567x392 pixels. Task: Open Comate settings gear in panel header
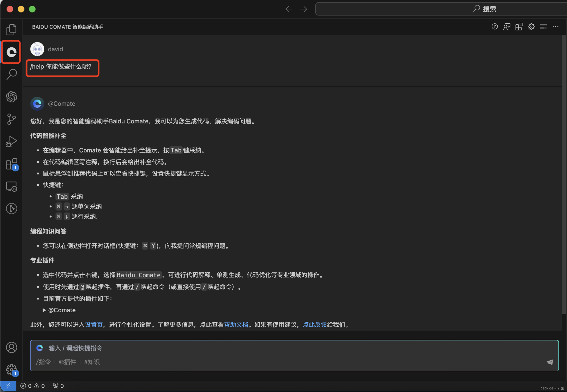pos(531,27)
